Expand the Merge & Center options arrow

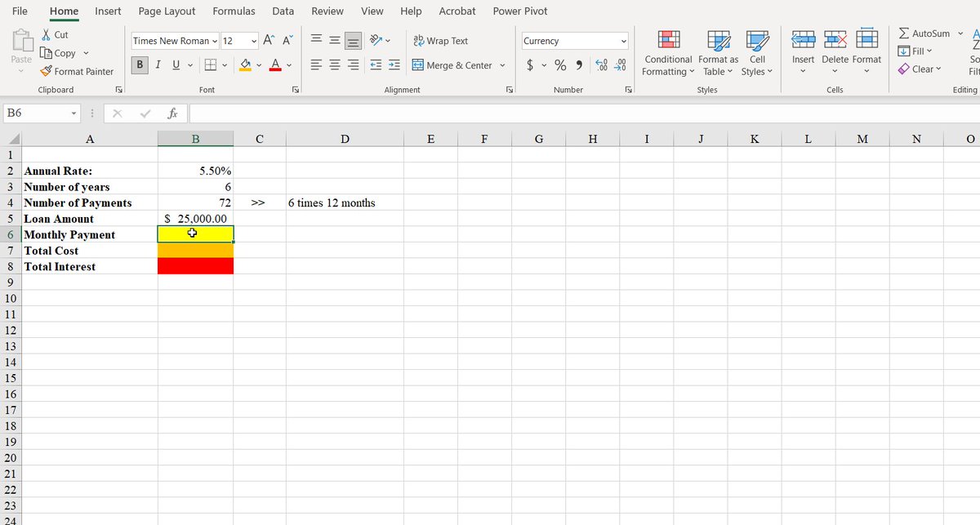point(501,65)
